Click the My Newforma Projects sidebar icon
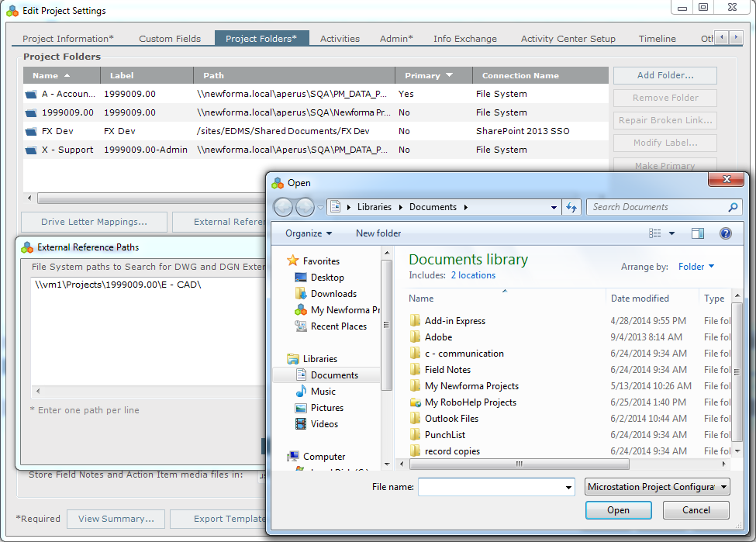 coord(300,310)
